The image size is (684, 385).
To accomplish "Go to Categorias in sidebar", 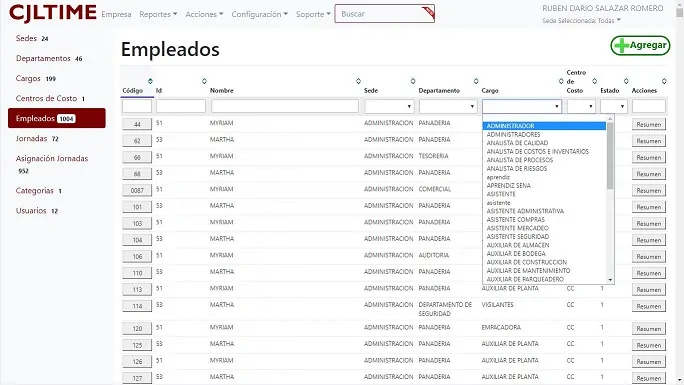I will click(x=38, y=191).
